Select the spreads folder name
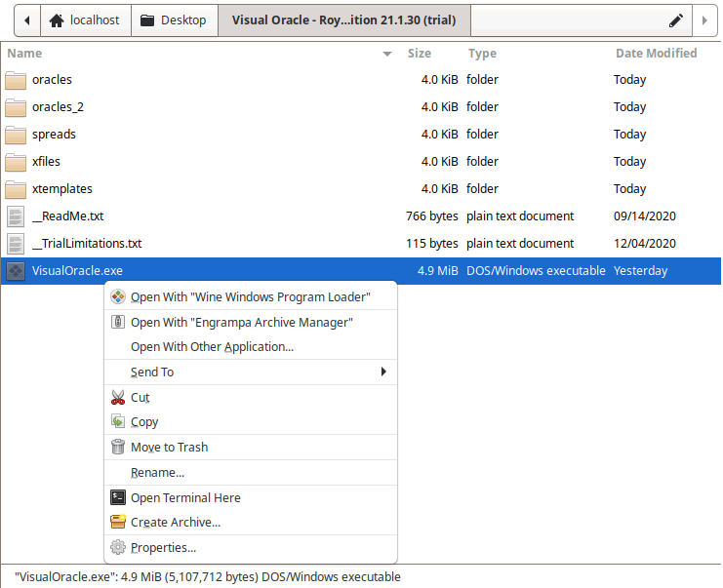Viewport: 723px width, 588px height. coord(54,135)
